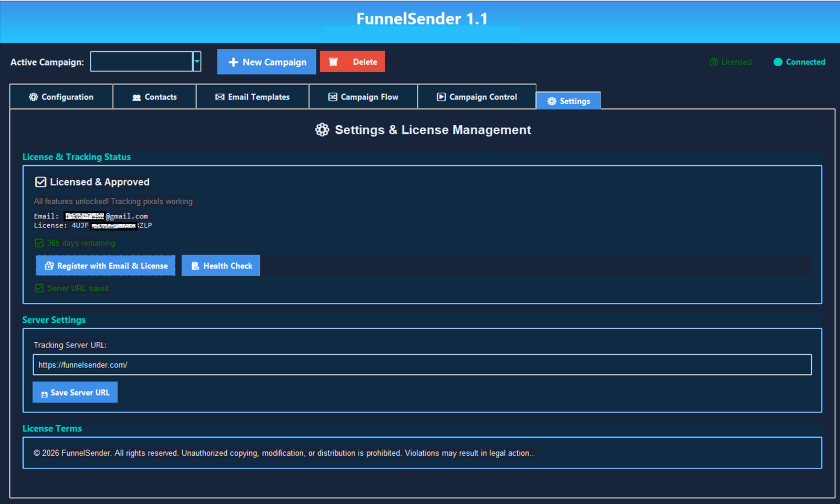The width and height of the screenshot is (840, 504).
Task: Click the envelope icon on Email Templates tab
Action: (219, 97)
